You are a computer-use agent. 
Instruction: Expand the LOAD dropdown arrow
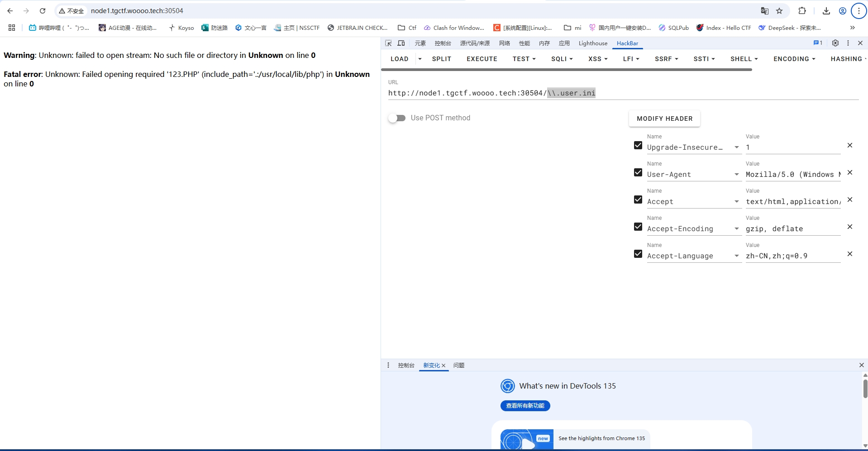point(420,59)
